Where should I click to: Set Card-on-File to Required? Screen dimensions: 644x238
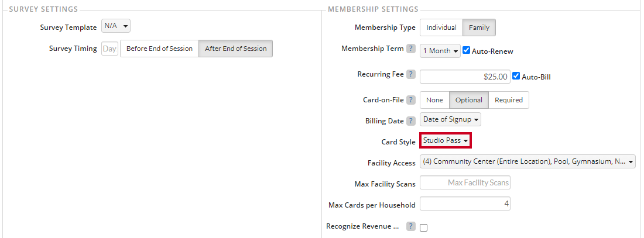point(509,100)
